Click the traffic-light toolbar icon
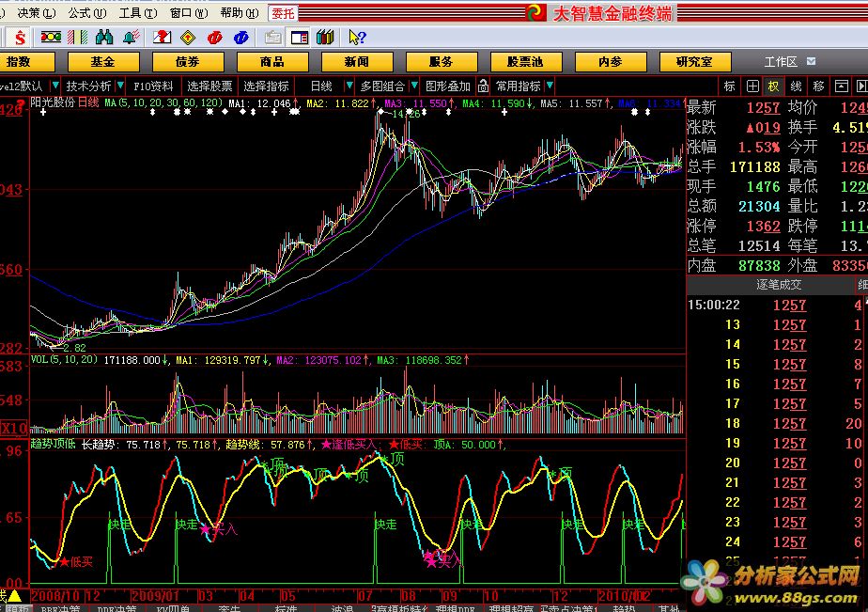 tap(51, 37)
